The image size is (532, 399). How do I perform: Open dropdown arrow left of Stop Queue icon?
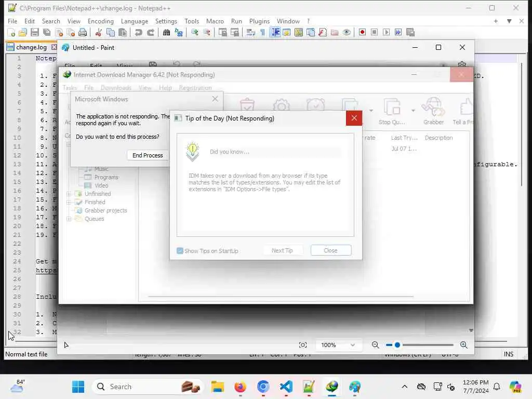[x=371, y=111]
